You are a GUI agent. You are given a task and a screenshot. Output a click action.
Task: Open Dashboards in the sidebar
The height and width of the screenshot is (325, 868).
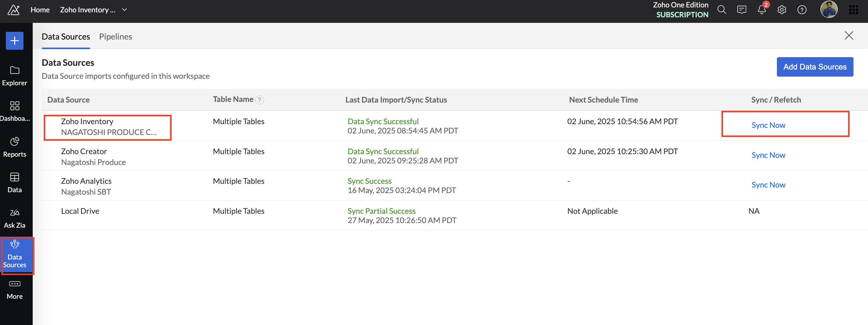pyautogui.click(x=15, y=111)
